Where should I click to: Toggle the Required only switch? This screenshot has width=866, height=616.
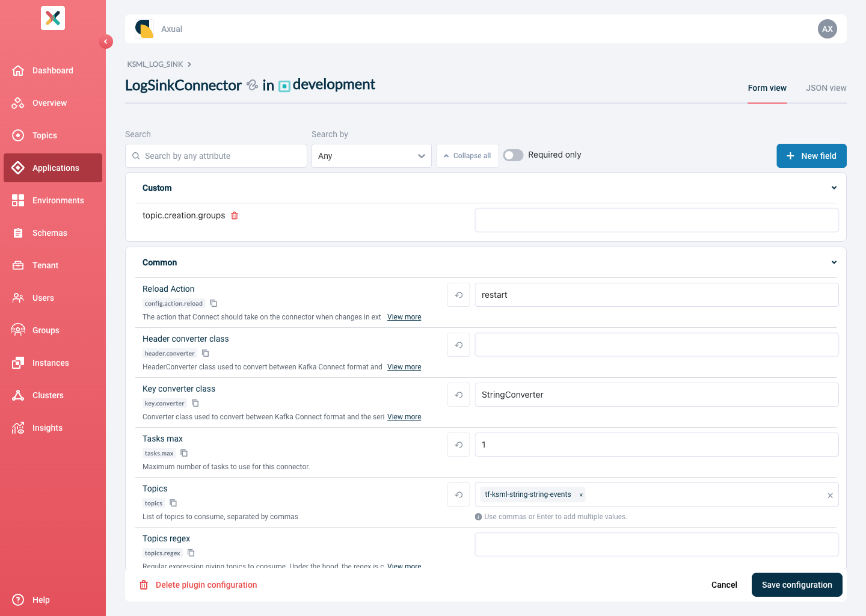click(x=513, y=155)
